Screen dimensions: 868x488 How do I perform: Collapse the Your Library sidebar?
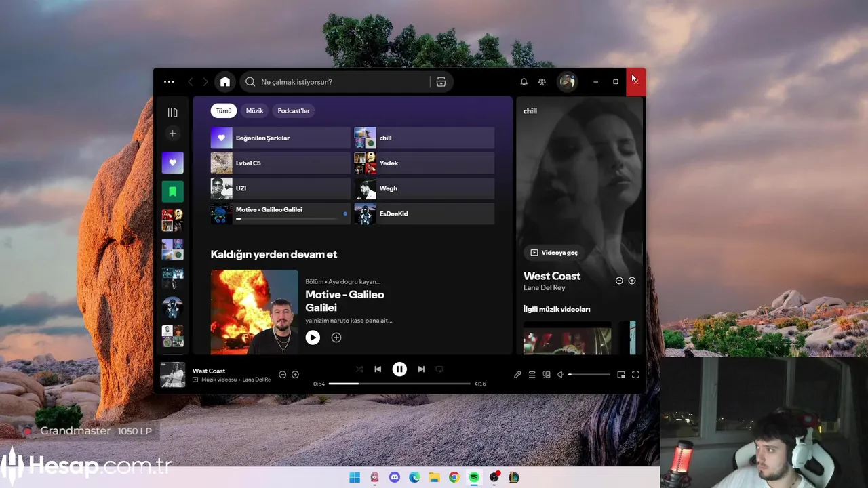173,113
